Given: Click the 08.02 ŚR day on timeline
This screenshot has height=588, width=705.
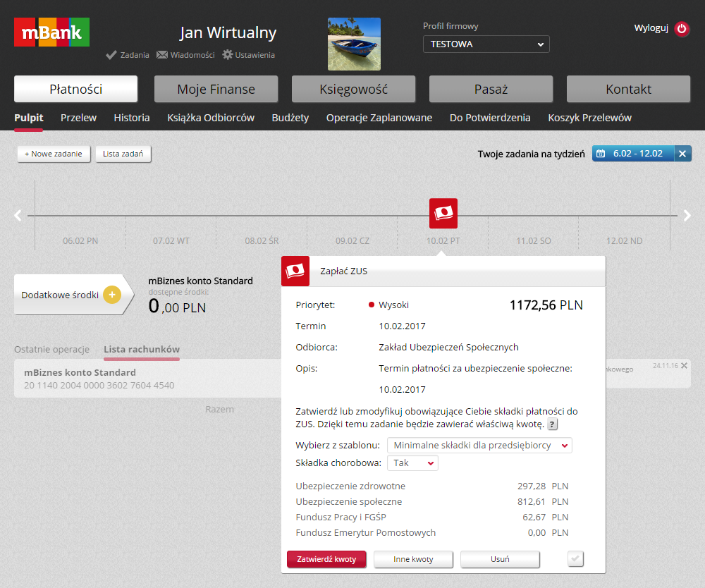Looking at the screenshot, I should click(262, 241).
